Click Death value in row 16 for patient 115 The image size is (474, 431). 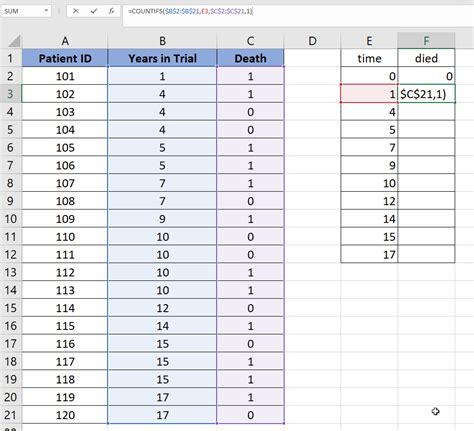tap(250, 326)
